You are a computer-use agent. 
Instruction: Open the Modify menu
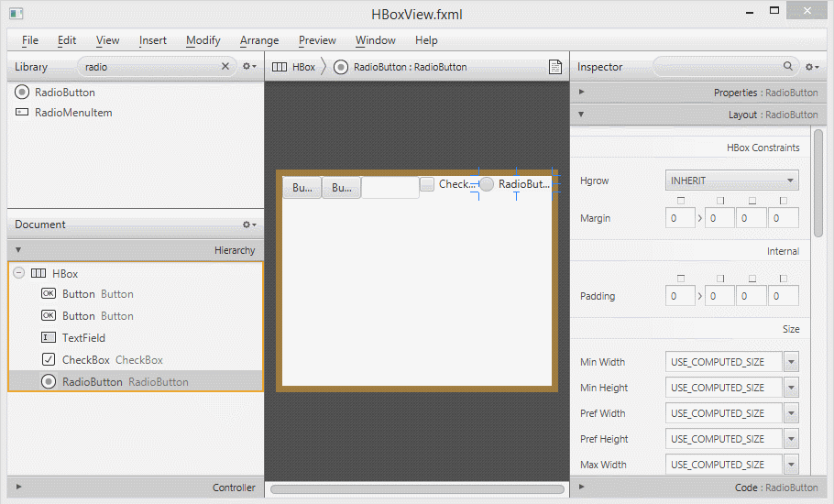pyautogui.click(x=203, y=40)
